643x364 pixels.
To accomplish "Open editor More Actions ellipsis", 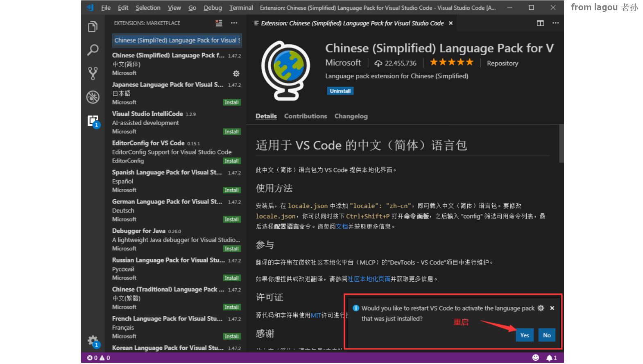I will [555, 23].
